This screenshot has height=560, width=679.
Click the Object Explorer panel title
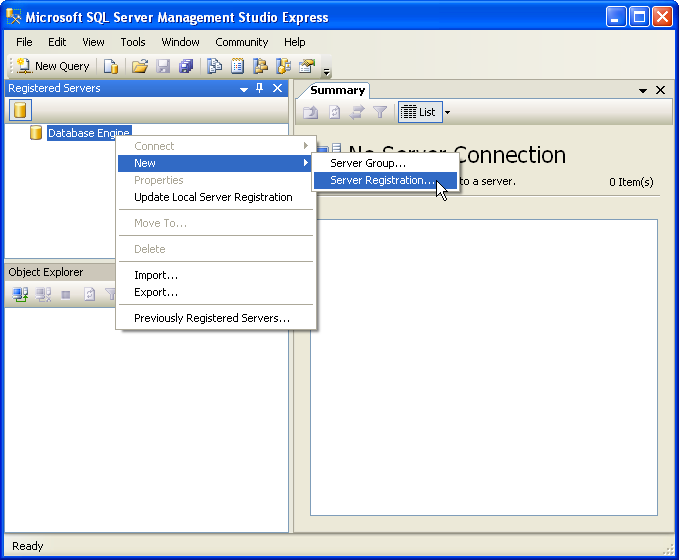click(x=46, y=272)
